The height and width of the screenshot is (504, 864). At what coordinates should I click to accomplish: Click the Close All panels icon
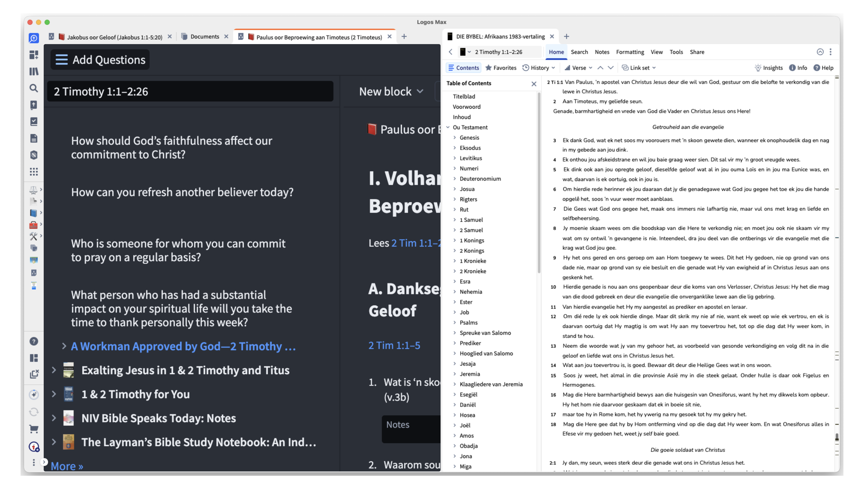[34, 374]
